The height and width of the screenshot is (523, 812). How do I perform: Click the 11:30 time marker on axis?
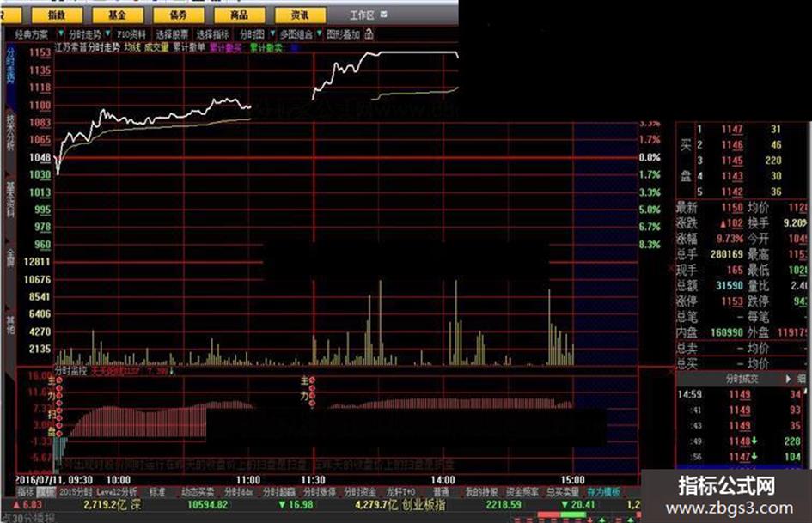tap(313, 480)
